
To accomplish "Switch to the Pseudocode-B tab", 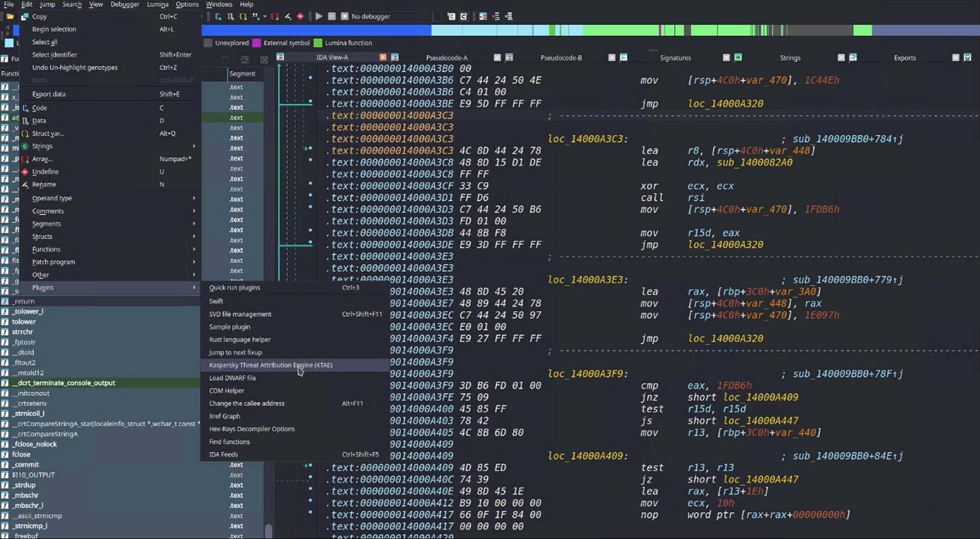I will (x=561, y=58).
